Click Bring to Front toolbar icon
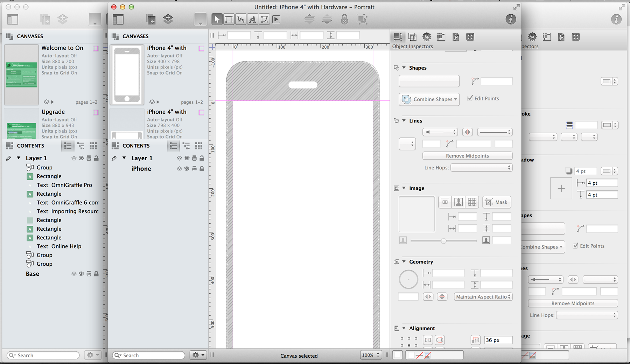Viewport: 630px width, 364px height. [309, 19]
